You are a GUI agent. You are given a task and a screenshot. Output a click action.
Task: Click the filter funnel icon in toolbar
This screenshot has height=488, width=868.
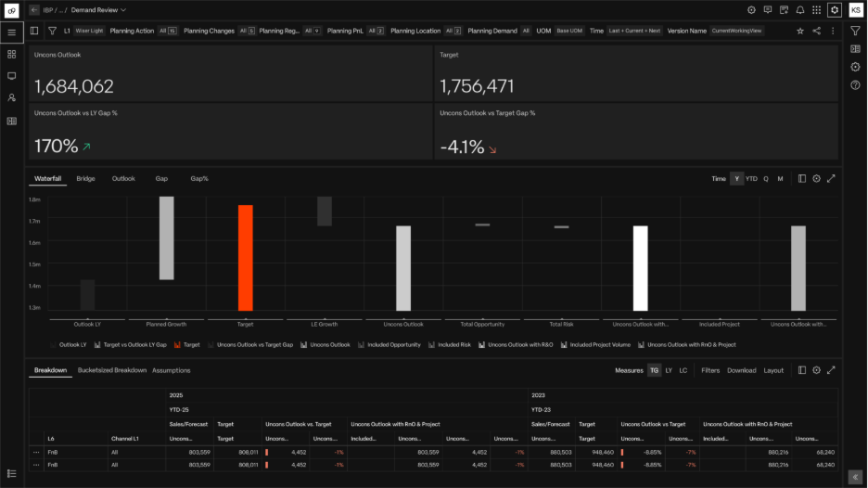[52, 31]
